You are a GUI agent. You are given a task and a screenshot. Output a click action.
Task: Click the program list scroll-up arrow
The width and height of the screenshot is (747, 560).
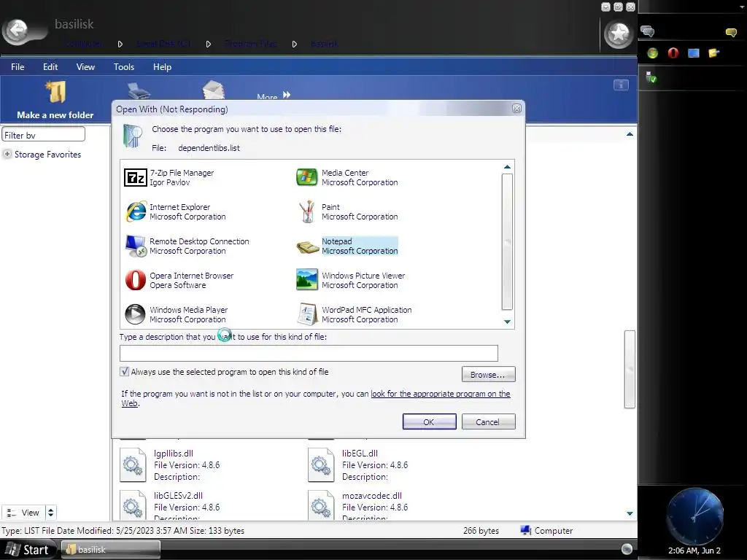click(x=508, y=167)
